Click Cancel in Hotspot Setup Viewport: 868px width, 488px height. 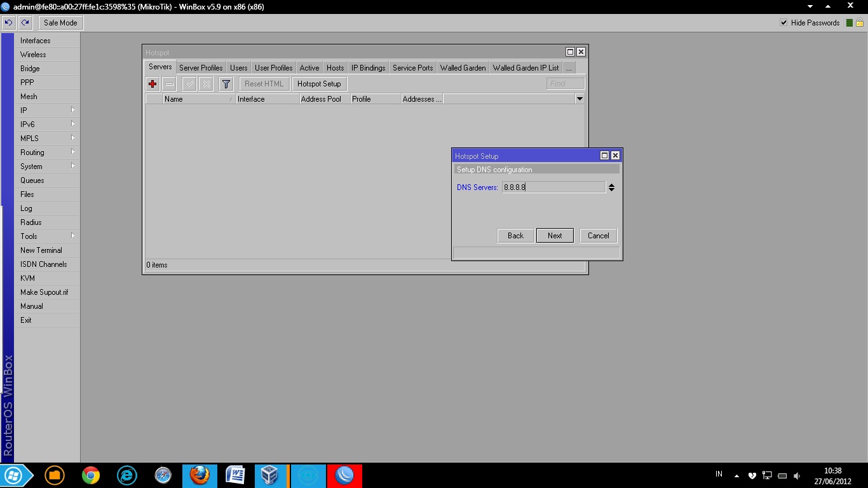pos(598,236)
